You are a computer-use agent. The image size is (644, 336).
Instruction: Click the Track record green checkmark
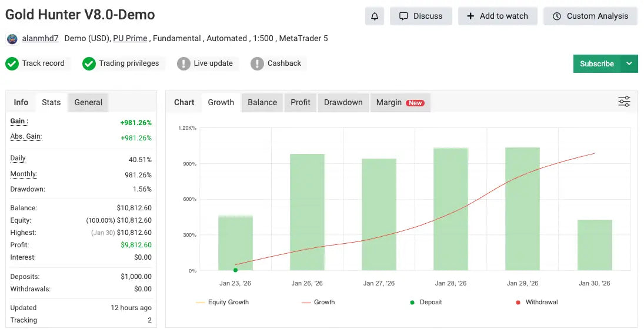[12, 63]
